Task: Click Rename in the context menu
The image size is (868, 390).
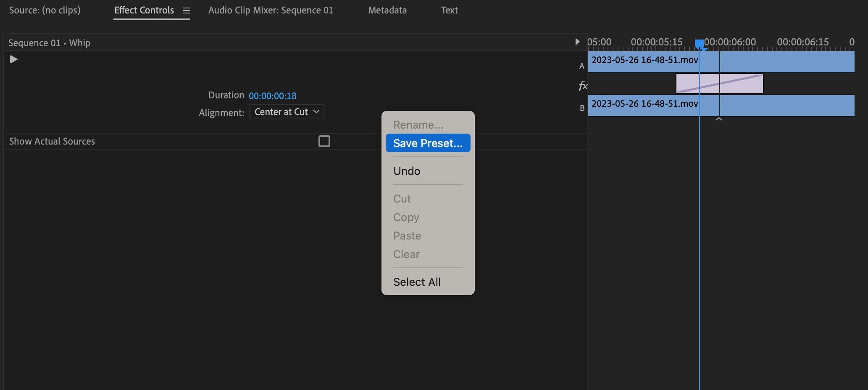Action: tap(428, 124)
